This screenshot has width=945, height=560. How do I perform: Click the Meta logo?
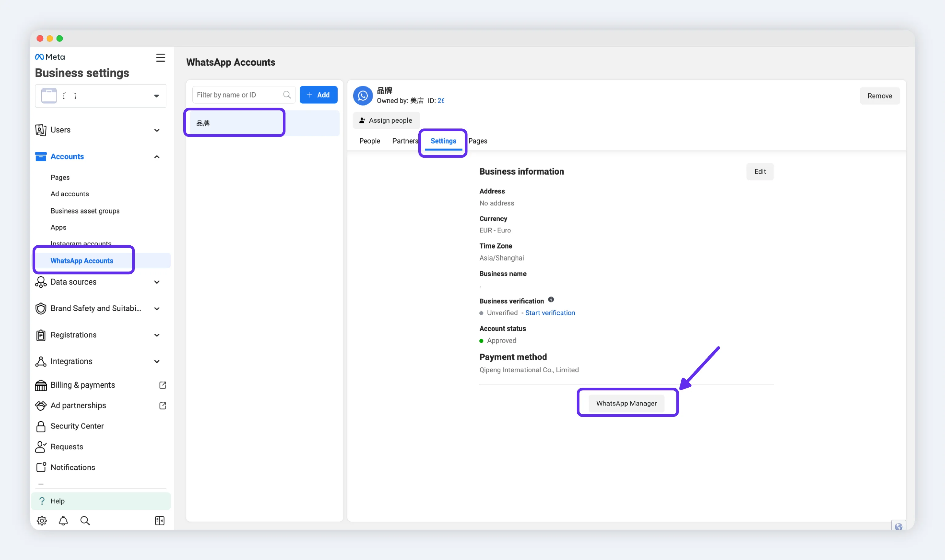[x=50, y=57]
